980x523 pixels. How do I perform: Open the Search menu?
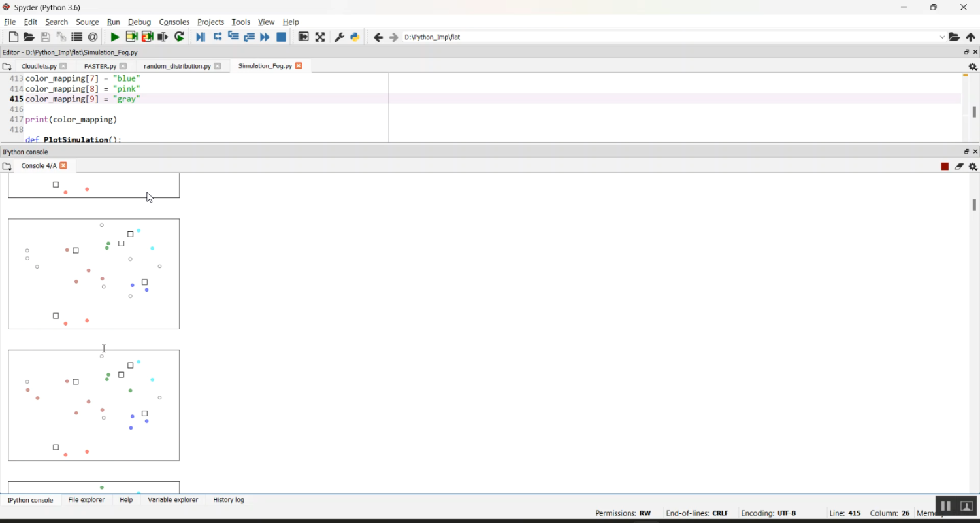pos(57,22)
